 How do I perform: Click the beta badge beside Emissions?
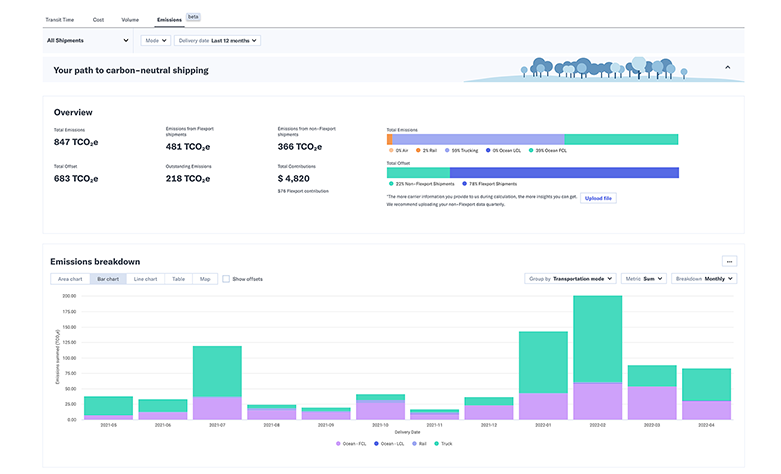pos(193,17)
